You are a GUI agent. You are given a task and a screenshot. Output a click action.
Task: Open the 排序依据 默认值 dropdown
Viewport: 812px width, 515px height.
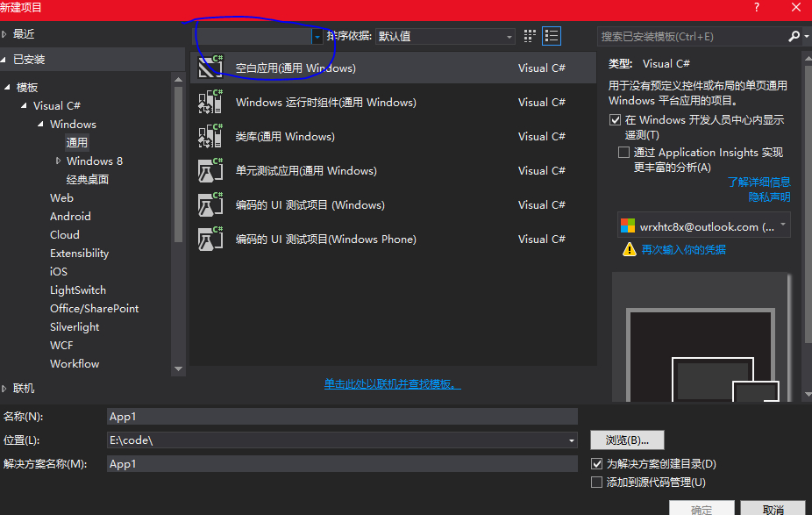pyautogui.click(x=445, y=36)
